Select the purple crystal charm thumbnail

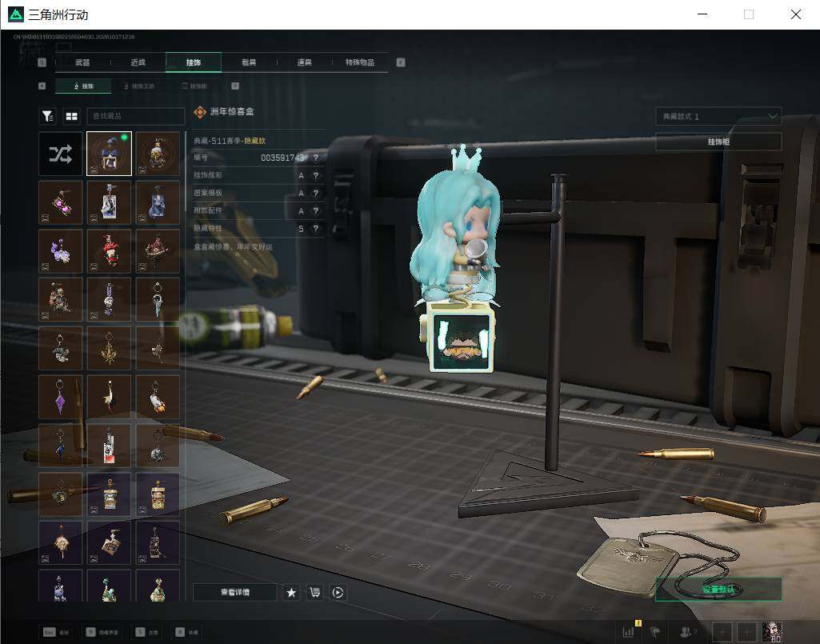click(61, 397)
